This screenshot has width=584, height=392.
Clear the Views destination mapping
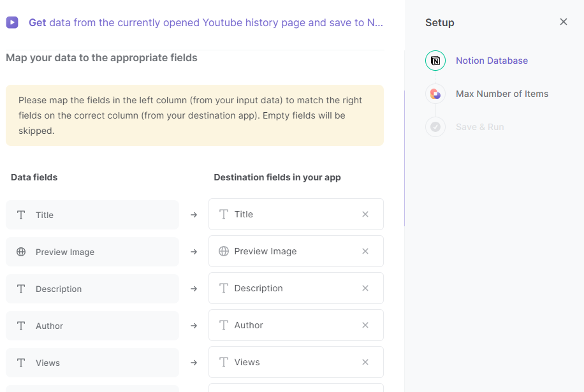(365, 362)
